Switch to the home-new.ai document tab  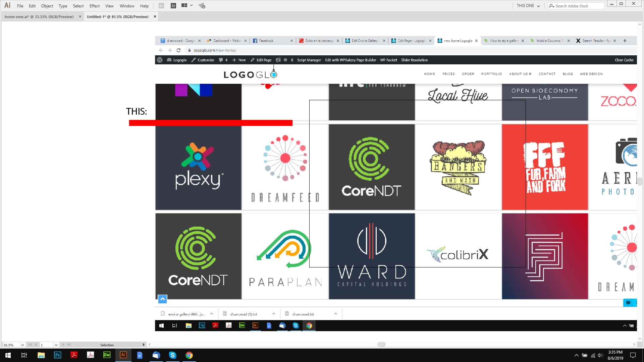point(39,17)
